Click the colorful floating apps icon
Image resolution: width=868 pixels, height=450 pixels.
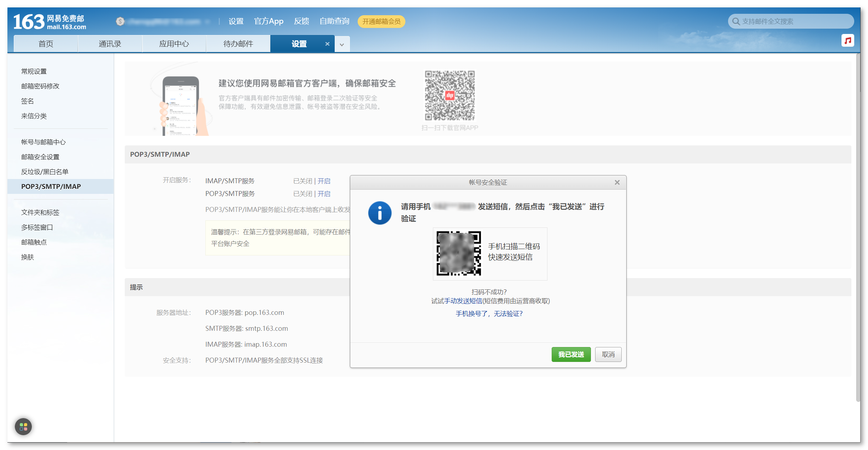coord(23,427)
